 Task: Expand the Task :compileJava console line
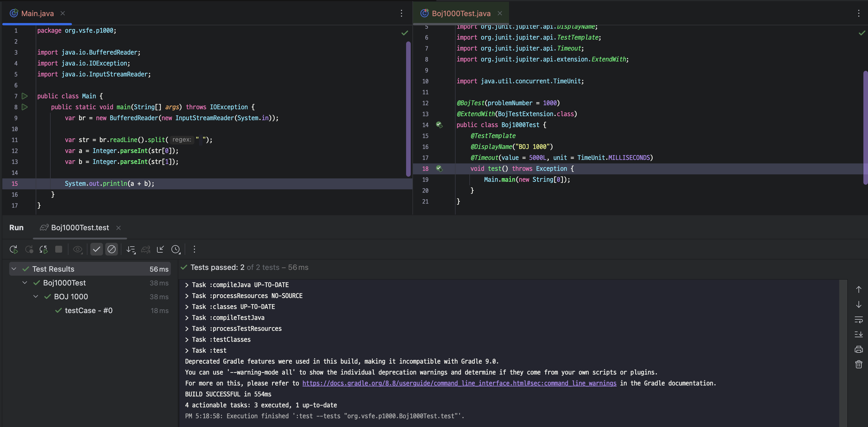pyautogui.click(x=187, y=285)
